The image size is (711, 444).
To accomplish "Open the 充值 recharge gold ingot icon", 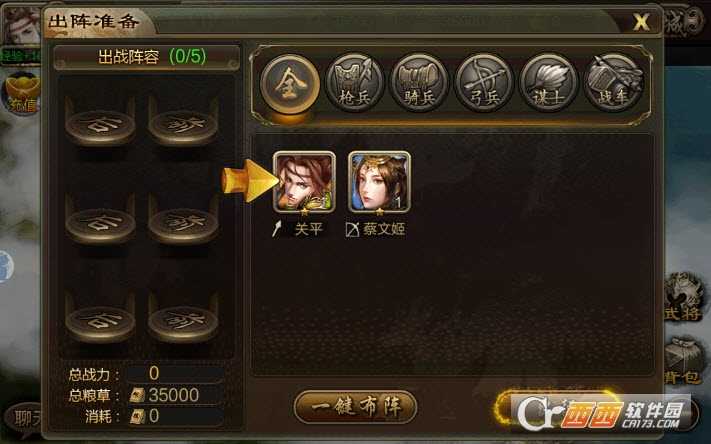I will 21,93.
